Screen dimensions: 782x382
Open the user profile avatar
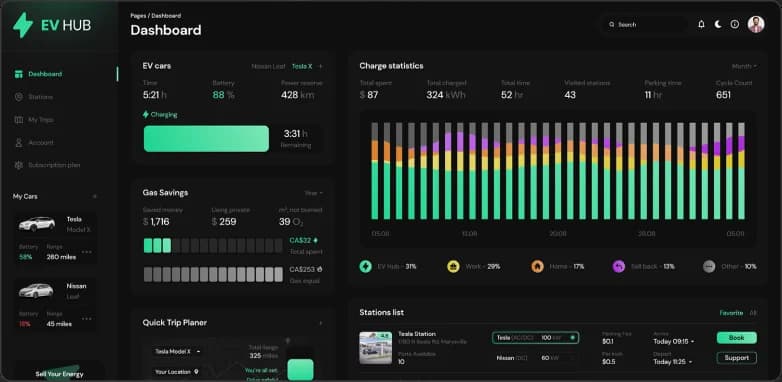click(x=756, y=24)
